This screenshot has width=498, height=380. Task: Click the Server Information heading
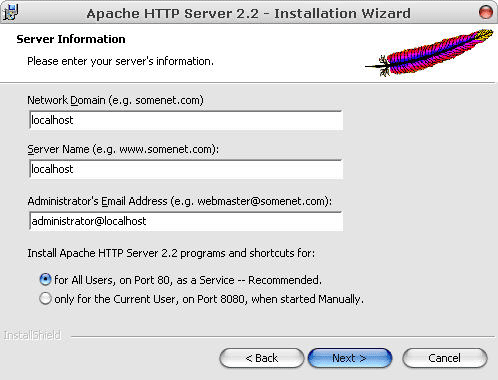point(71,39)
